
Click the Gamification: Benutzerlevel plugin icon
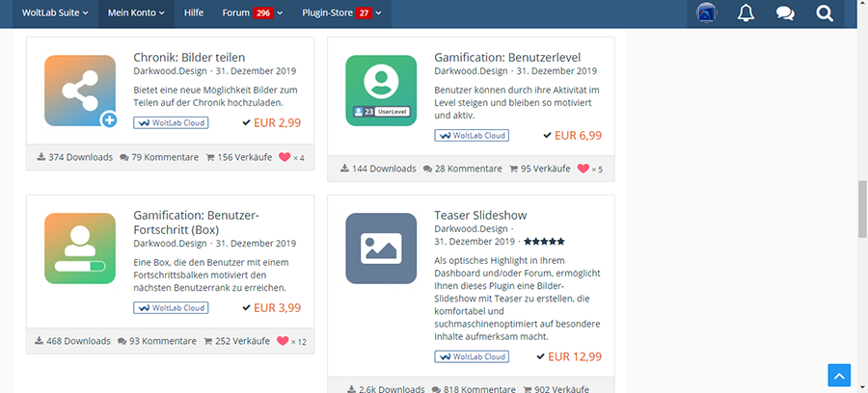381,91
